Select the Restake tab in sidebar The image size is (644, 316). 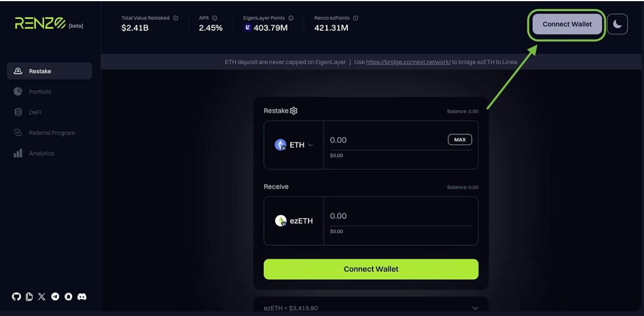tap(49, 71)
